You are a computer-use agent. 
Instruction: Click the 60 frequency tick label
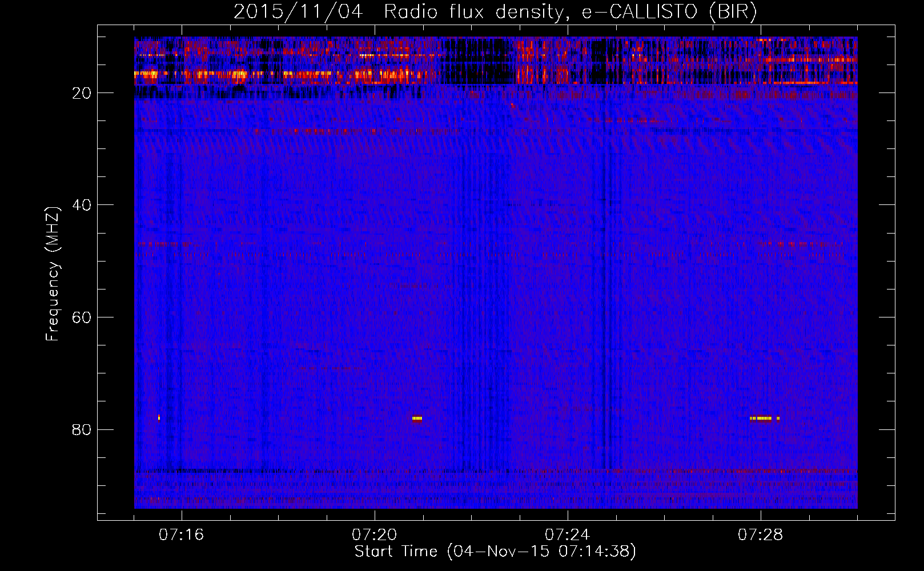click(x=82, y=317)
